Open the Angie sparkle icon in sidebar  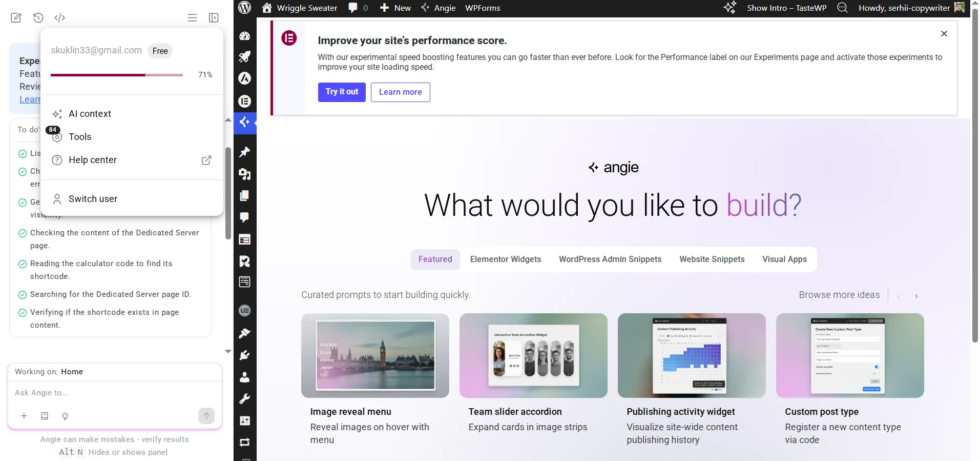245,122
